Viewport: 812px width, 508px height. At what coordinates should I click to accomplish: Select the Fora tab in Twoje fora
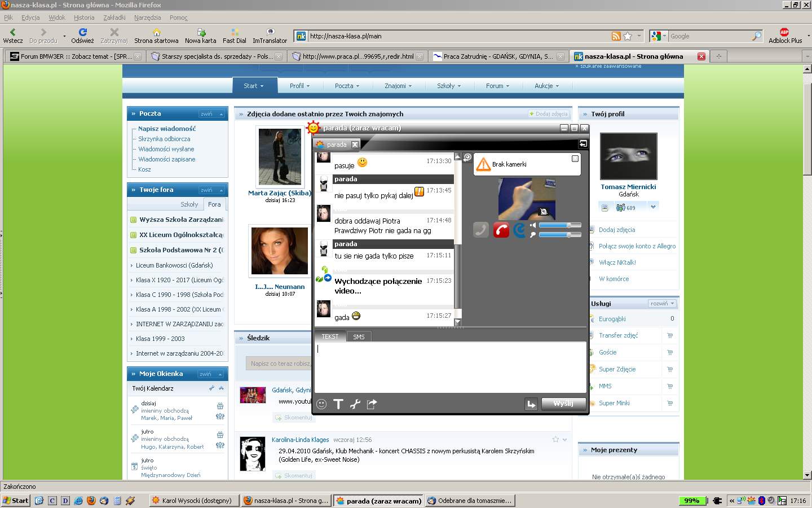pyautogui.click(x=214, y=204)
